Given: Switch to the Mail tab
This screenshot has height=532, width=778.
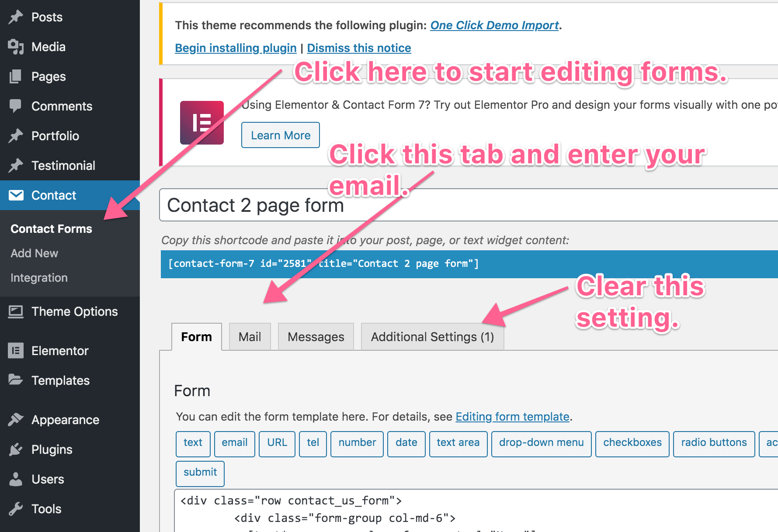Looking at the screenshot, I should click(250, 337).
